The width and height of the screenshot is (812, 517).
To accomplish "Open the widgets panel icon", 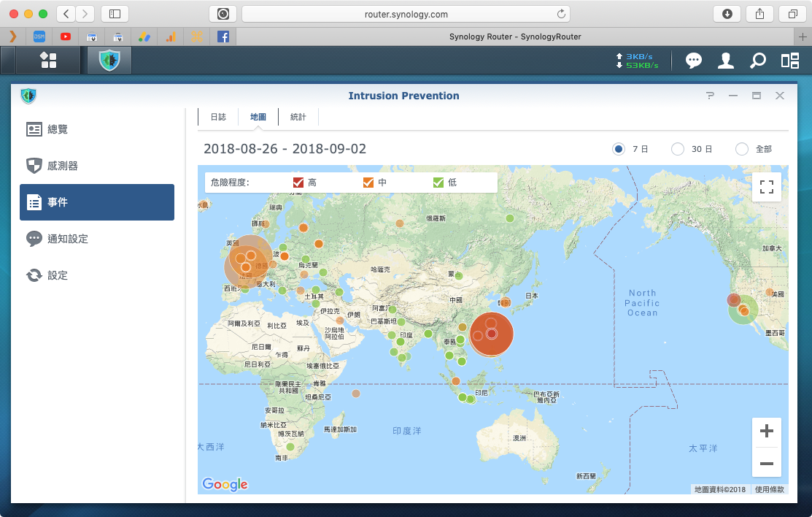I will coord(789,61).
